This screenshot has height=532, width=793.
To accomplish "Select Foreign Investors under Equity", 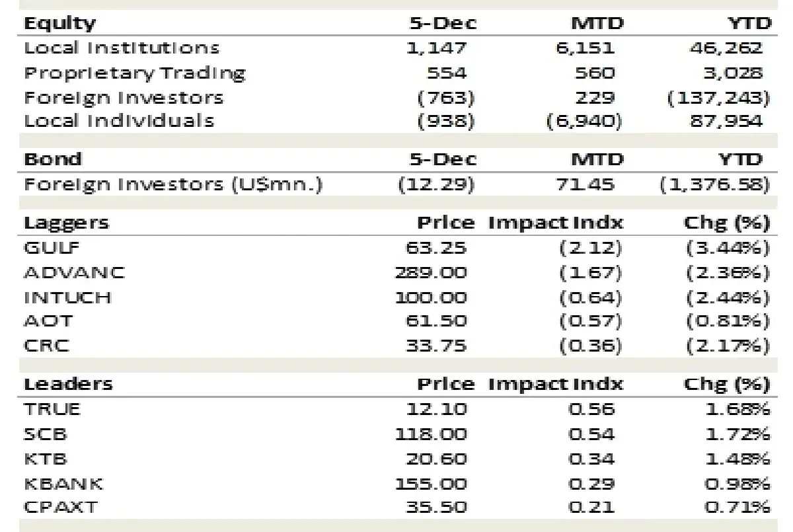I will pyautogui.click(x=124, y=97).
